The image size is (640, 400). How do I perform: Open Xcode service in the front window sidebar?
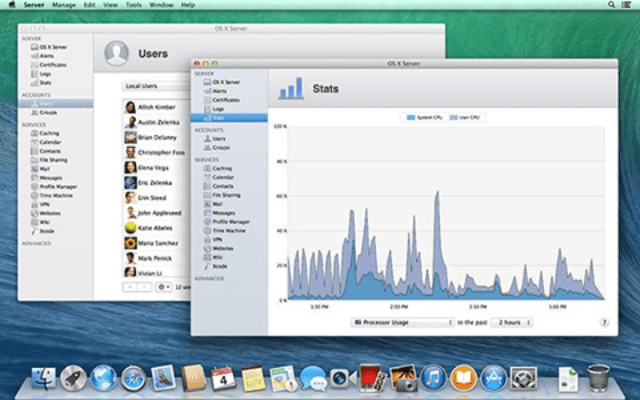click(x=219, y=265)
